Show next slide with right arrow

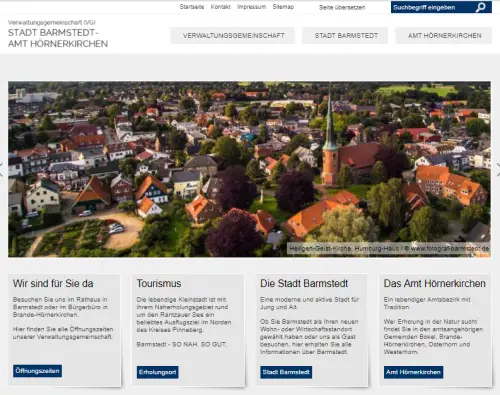click(498, 169)
